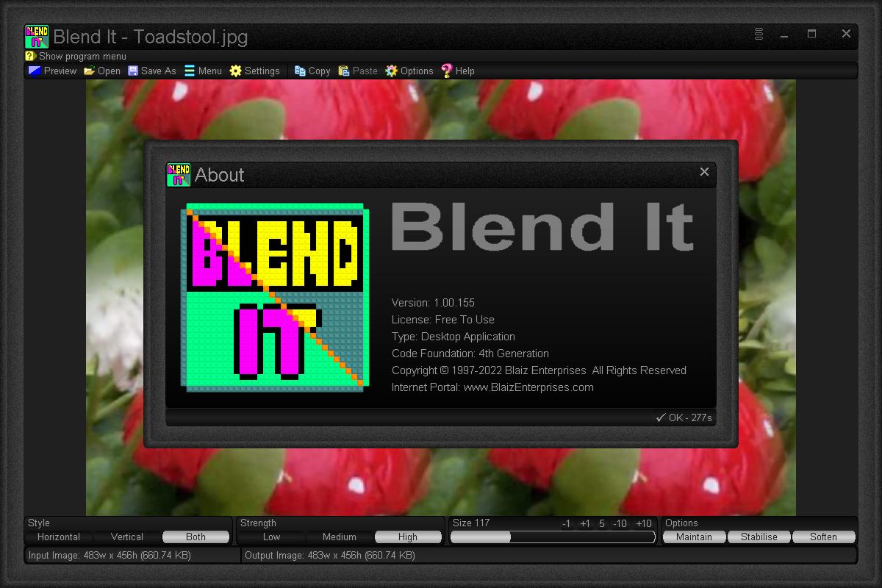Click the Paste toolbar item
Screen dimensions: 882x588
pos(358,71)
